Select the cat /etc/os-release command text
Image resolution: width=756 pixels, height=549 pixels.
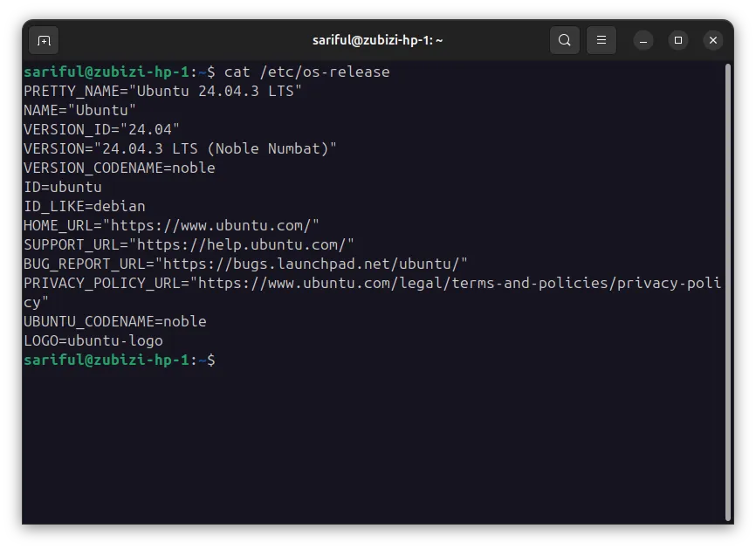[x=306, y=72]
